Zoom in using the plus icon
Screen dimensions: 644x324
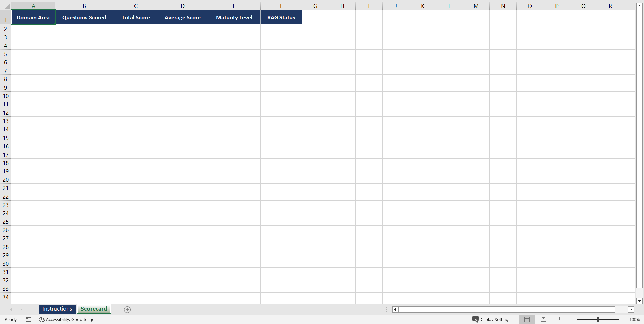(x=622, y=319)
